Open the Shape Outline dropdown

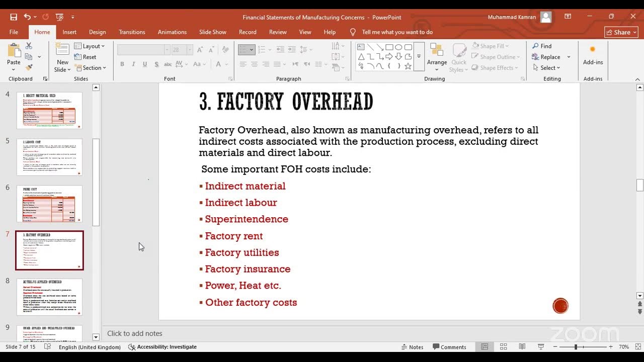(x=496, y=57)
